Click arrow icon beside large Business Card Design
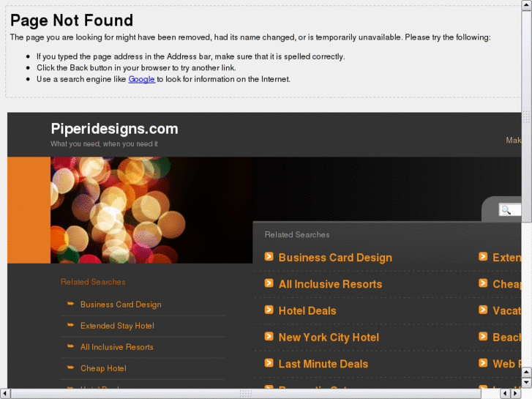 click(x=269, y=256)
